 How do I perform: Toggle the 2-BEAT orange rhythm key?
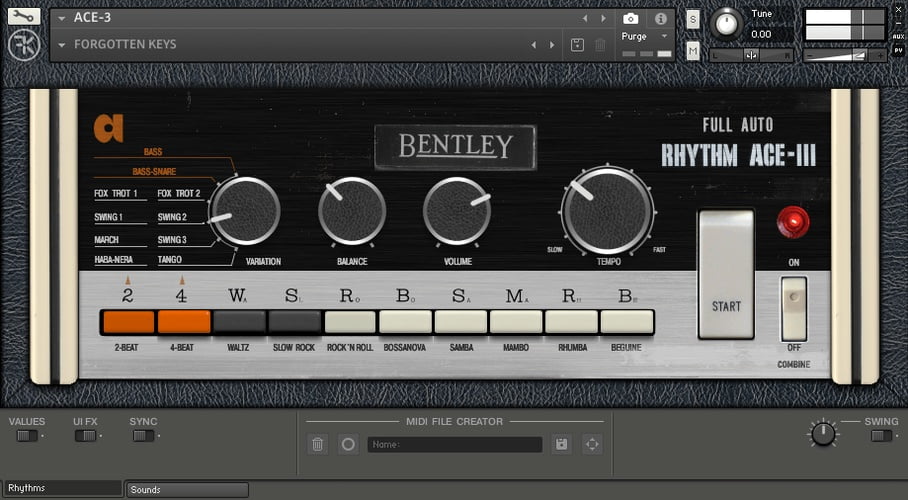pyautogui.click(x=128, y=322)
